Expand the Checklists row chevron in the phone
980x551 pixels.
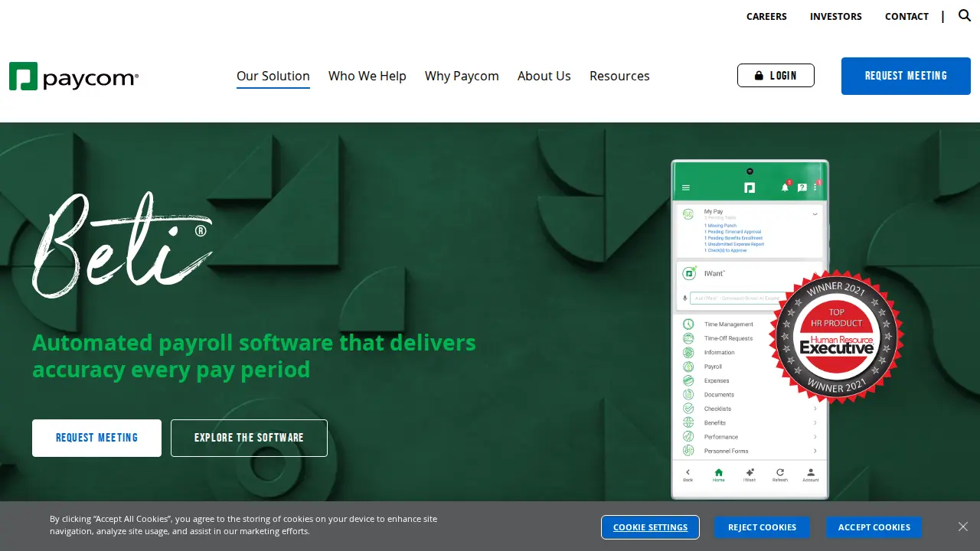(815, 409)
